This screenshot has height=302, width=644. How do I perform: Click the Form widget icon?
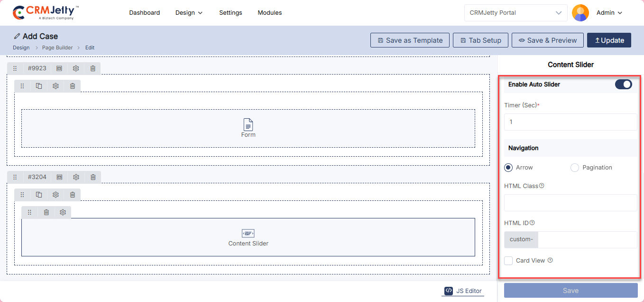[x=248, y=125]
